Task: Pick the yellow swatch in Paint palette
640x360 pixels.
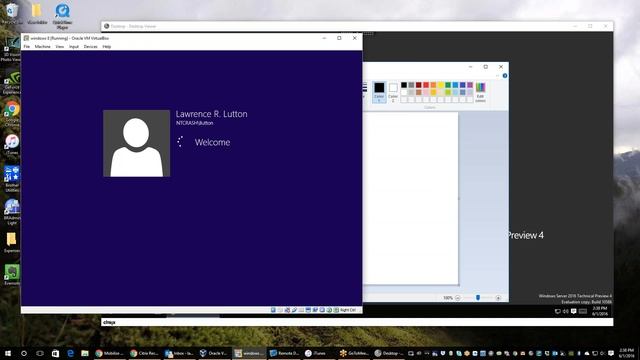Action: click(x=440, y=85)
